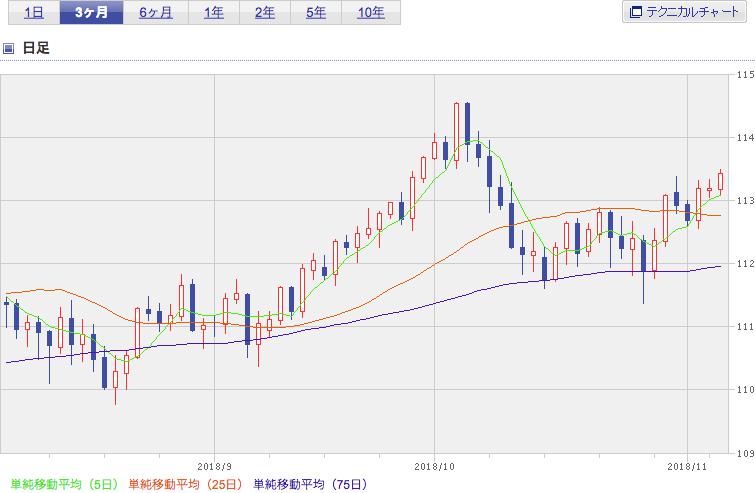The width and height of the screenshot is (755, 493).
Task: Click the square icon beside 日足
Action: pos(8,48)
